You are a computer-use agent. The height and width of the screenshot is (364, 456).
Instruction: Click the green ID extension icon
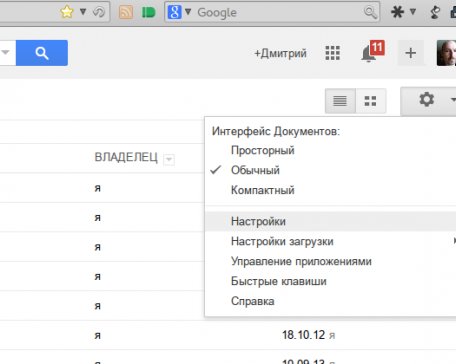pyautogui.click(x=148, y=13)
